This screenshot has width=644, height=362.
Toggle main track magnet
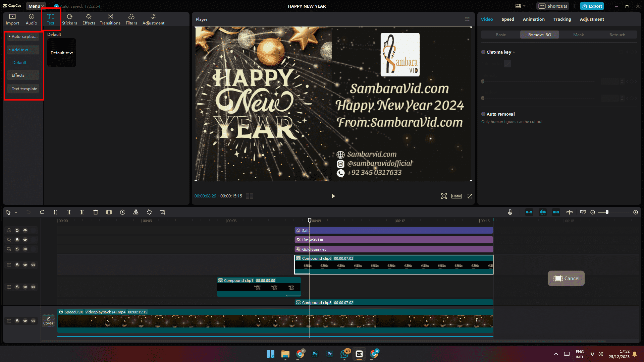click(529, 212)
